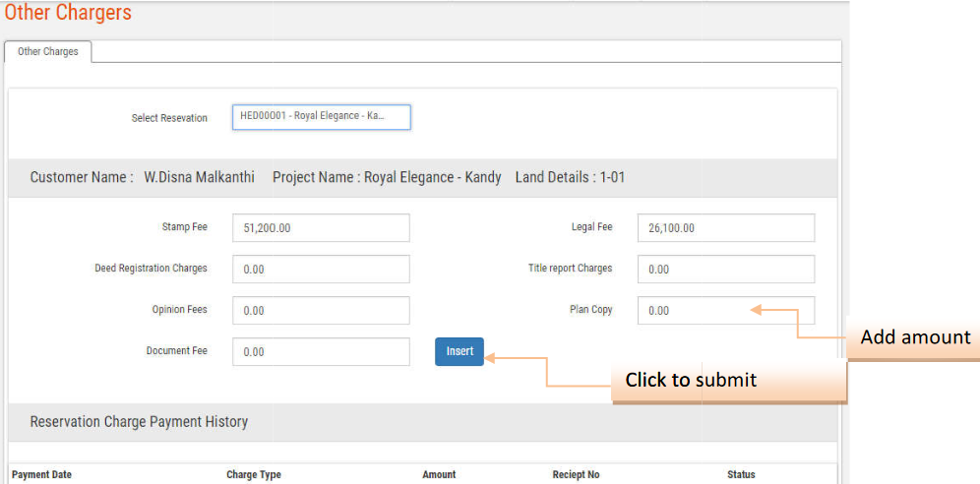
Task: Click the Payment Date column header
Action: [41, 475]
